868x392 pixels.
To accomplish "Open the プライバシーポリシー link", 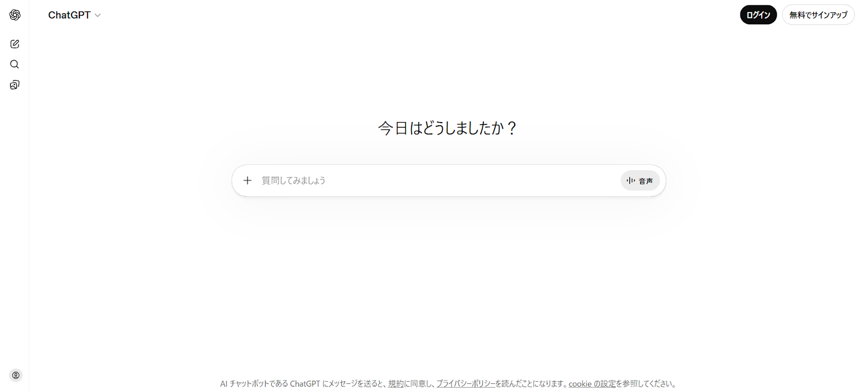I will (x=465, y=383).
